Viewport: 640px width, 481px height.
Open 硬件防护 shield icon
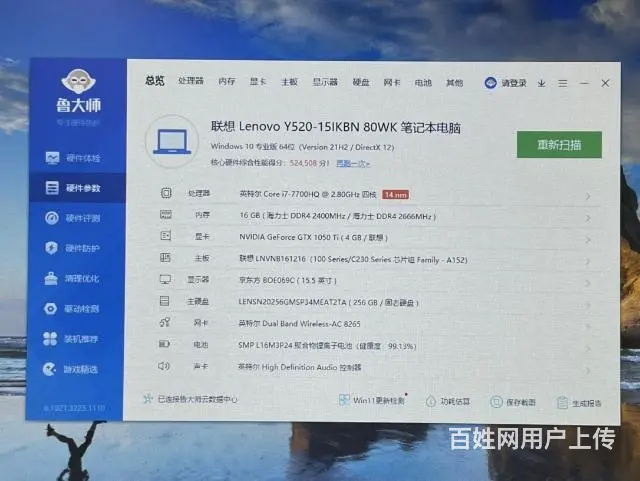[x=52, y=248]
